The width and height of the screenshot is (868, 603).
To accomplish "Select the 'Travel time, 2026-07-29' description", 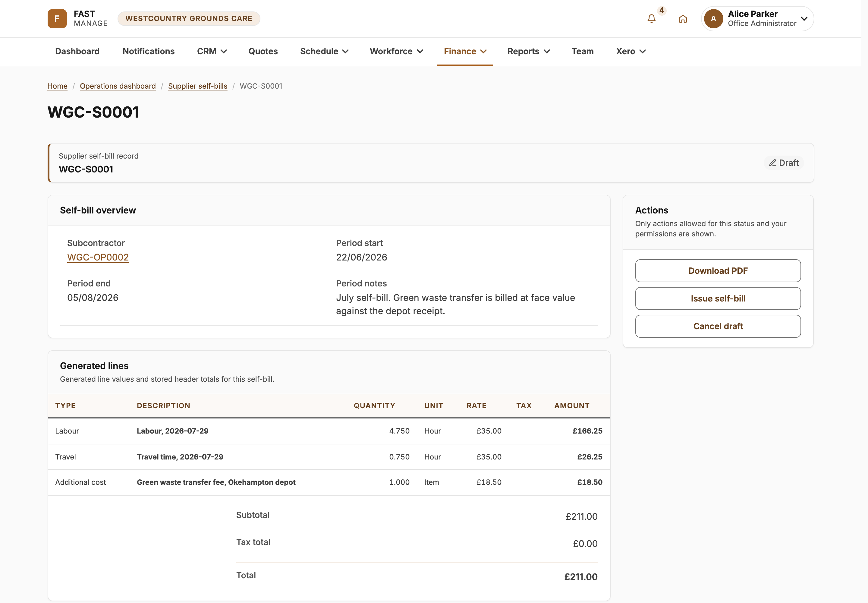I will (x=180, y=457).
